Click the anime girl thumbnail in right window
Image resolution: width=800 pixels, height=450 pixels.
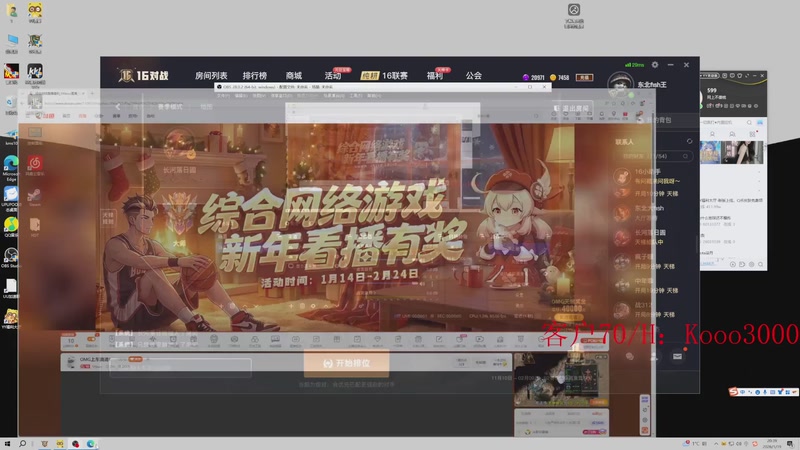(x=710, y=153)
